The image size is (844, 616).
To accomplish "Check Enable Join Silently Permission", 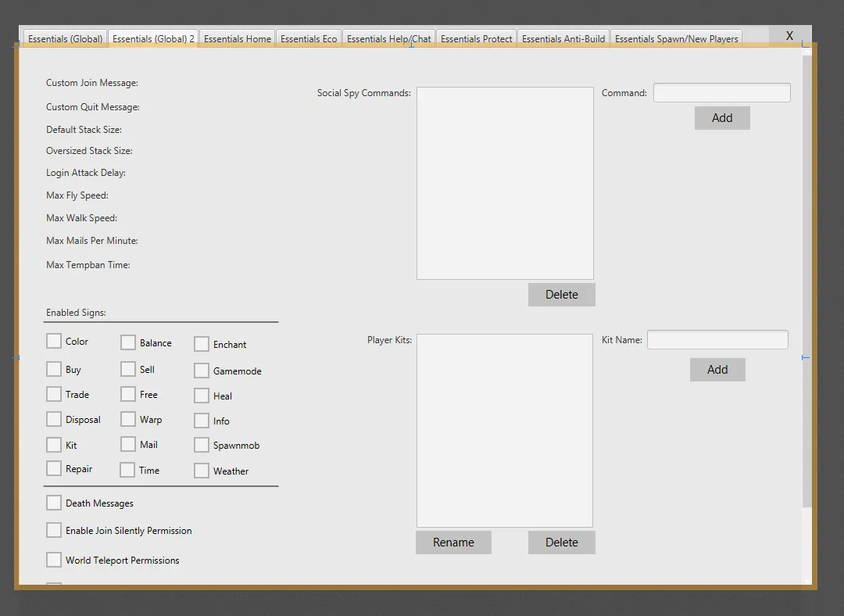I will (x=54, y=530).
